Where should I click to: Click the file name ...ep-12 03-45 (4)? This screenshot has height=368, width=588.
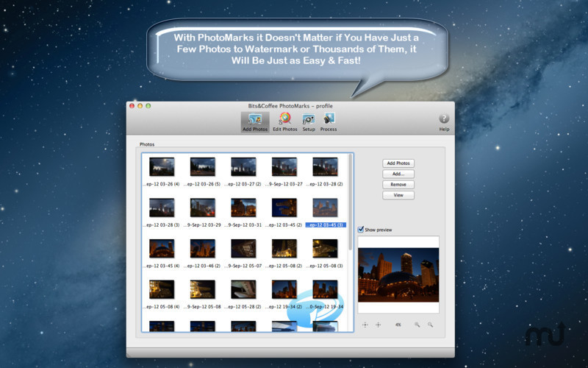(x=162, y=266)
